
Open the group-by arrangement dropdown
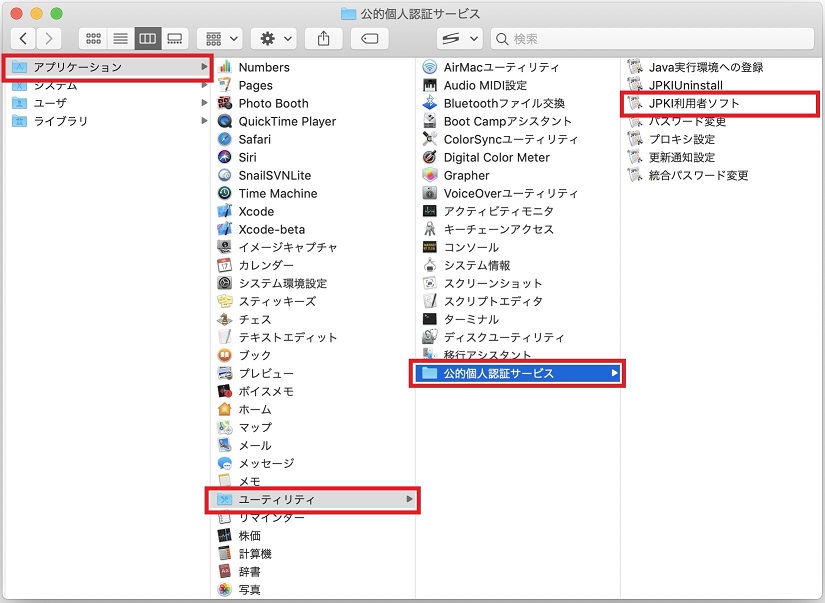[220, 38]
